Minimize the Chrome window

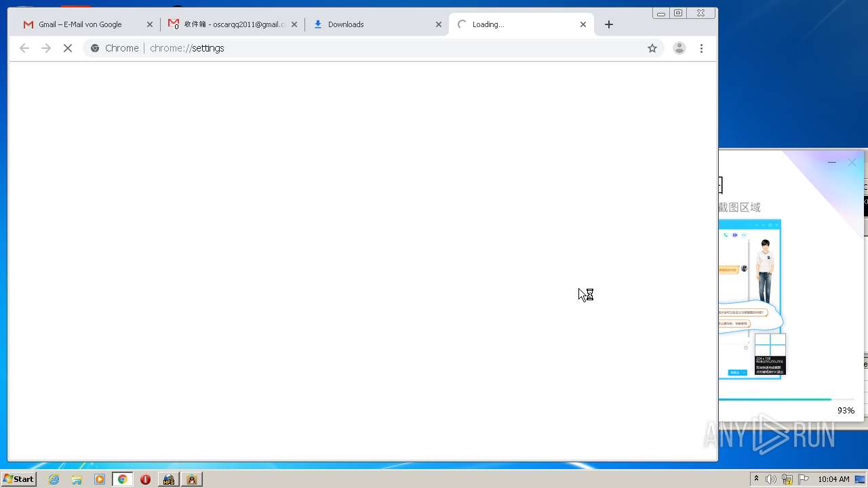661,13
